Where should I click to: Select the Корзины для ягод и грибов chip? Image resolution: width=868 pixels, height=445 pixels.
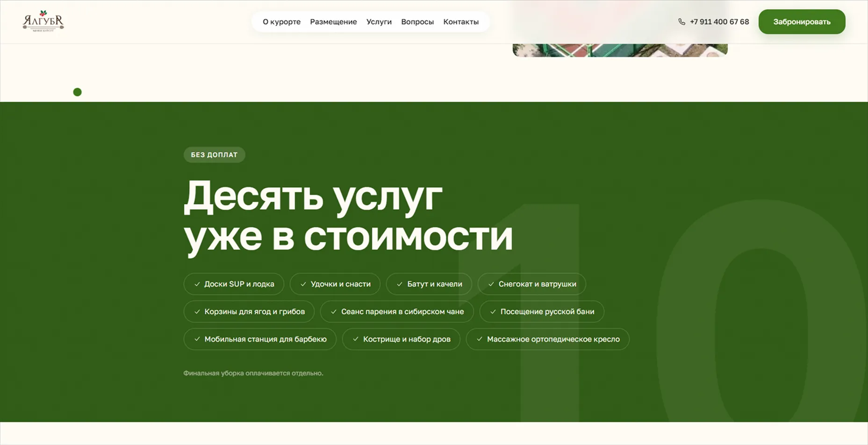(249, 312)
